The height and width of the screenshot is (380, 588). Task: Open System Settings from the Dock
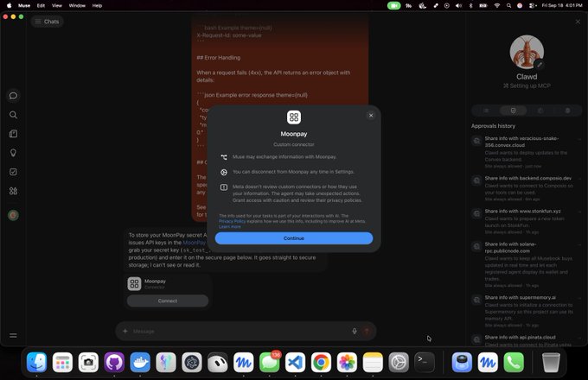pyautogui.click(x=399, y=362)
